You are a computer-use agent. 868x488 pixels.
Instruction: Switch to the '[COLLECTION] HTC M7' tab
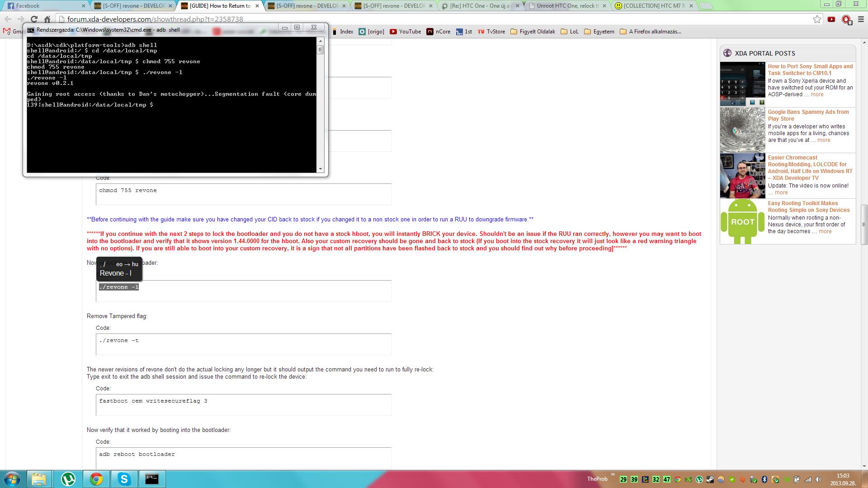pos(654,6)
